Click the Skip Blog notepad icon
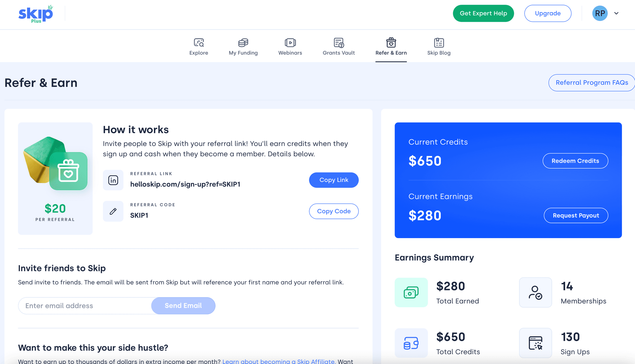 pos(439,42)
